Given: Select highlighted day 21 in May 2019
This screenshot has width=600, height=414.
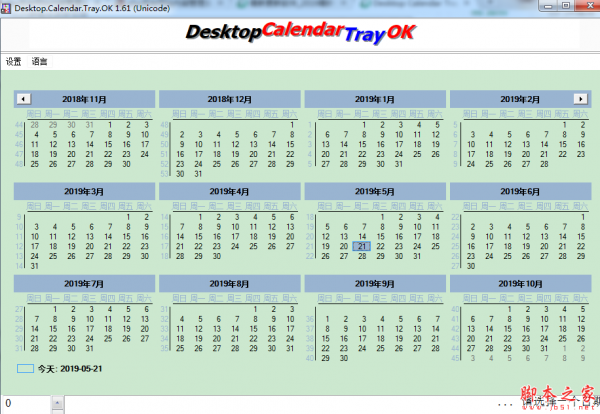Looking at the screenshot, I should coord(362,246).
